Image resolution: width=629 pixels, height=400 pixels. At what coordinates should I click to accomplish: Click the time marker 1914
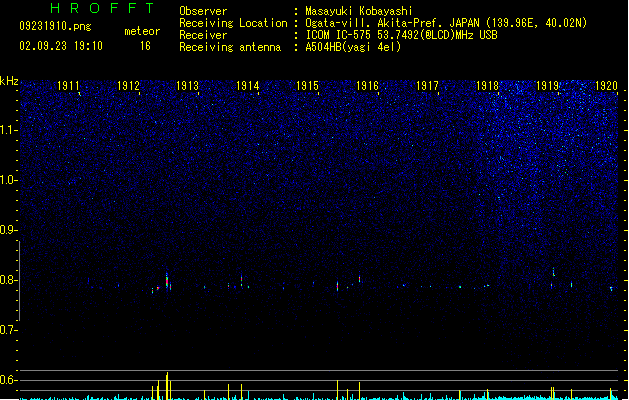(248, 86)
